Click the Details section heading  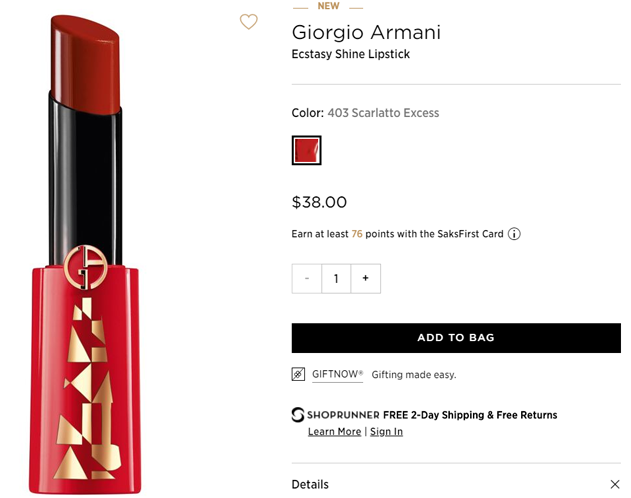point(310,485)
